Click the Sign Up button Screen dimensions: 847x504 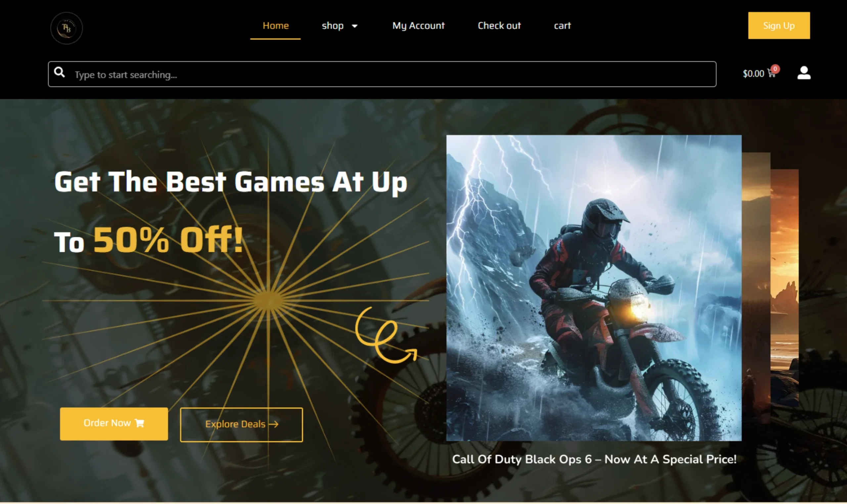point(779,25)
